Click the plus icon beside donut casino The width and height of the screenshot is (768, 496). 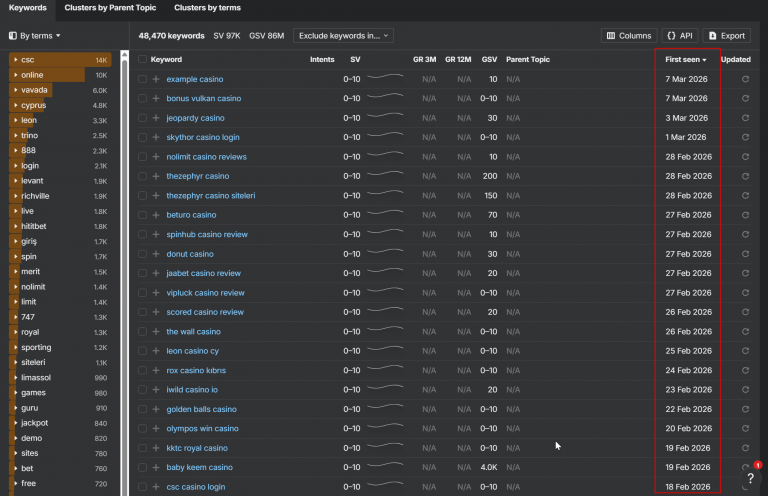[x=156, y=254]
